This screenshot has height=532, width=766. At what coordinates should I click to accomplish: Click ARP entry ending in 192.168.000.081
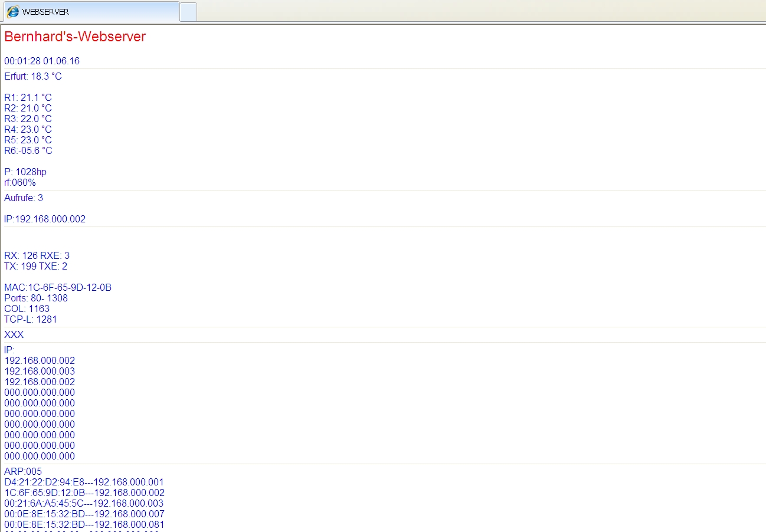(84, 524)
